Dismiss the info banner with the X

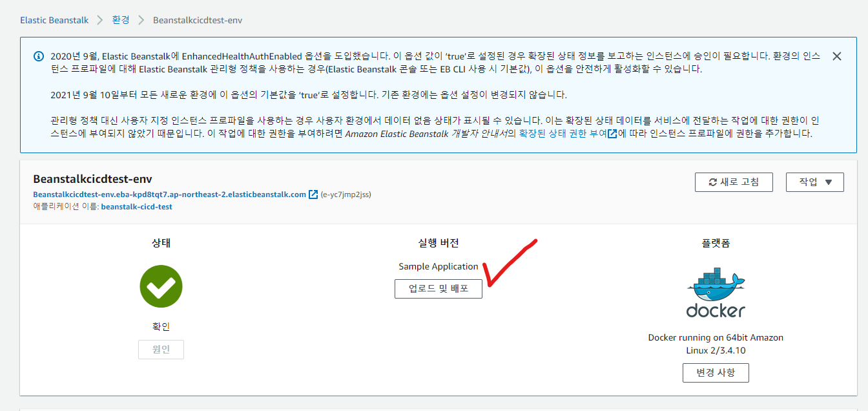click(837, 56)
